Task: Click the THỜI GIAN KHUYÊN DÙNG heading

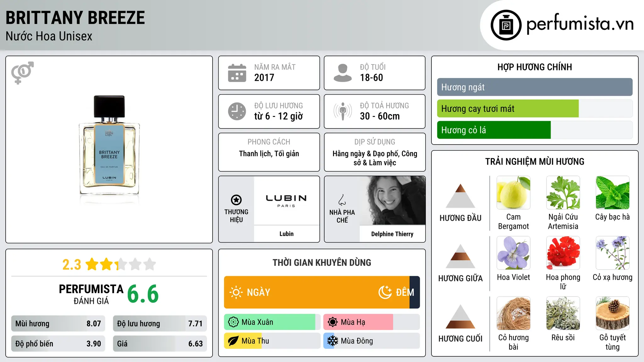Action: pos(322,263)
